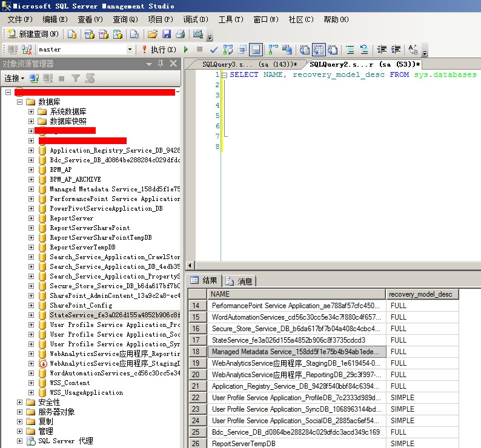Open the Tools (工具) menu
Image resolution: width=481 pixels, height=448 pixels.
point(231,19)
